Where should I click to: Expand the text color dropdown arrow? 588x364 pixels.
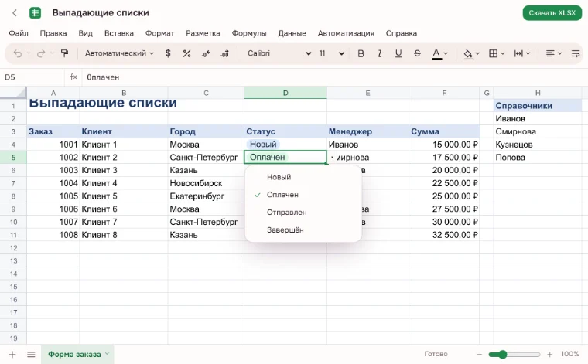click(x=446, y=53)
